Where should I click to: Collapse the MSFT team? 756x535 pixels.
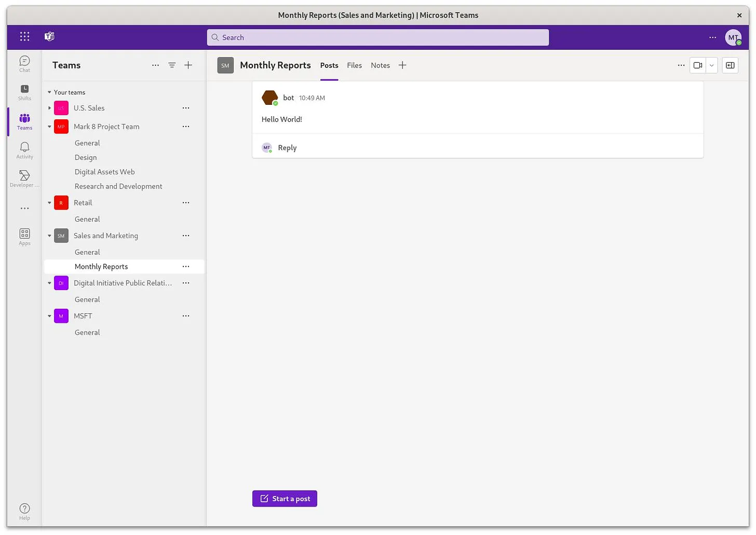click(49, 316)
